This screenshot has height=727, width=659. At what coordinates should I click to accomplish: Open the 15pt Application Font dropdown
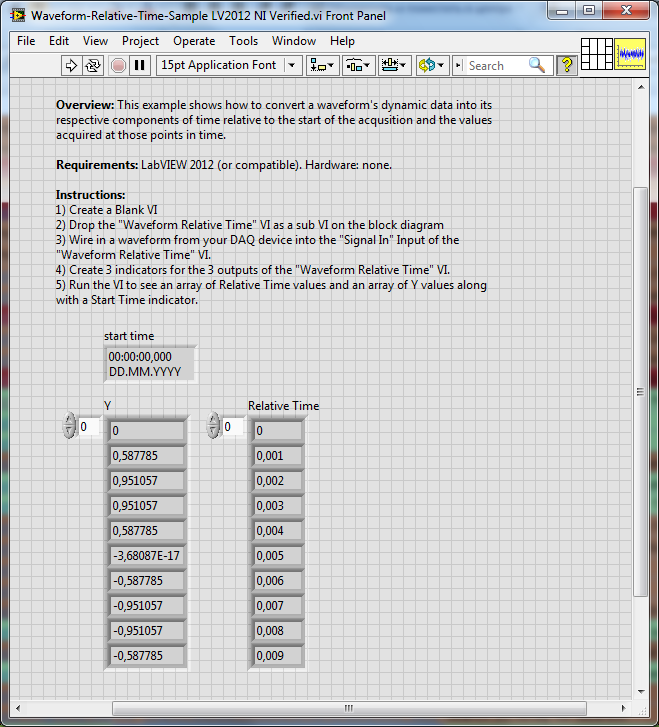230,65
